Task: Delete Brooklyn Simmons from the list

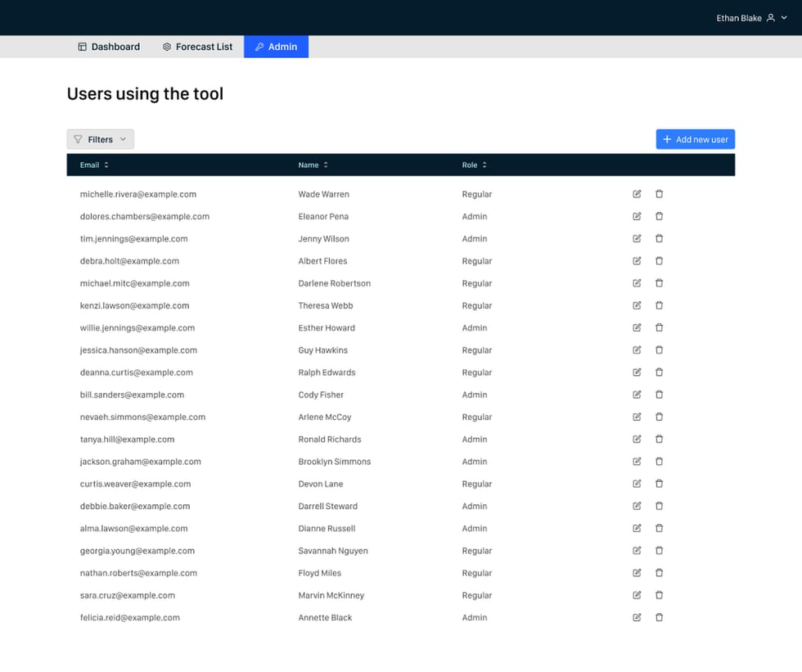Action: tap(660, 462)
